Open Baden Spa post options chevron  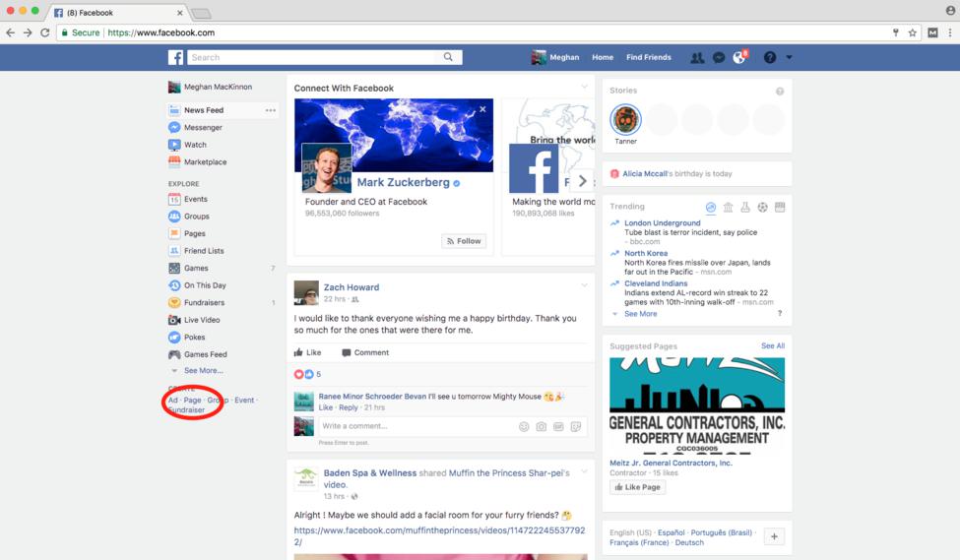584,471
